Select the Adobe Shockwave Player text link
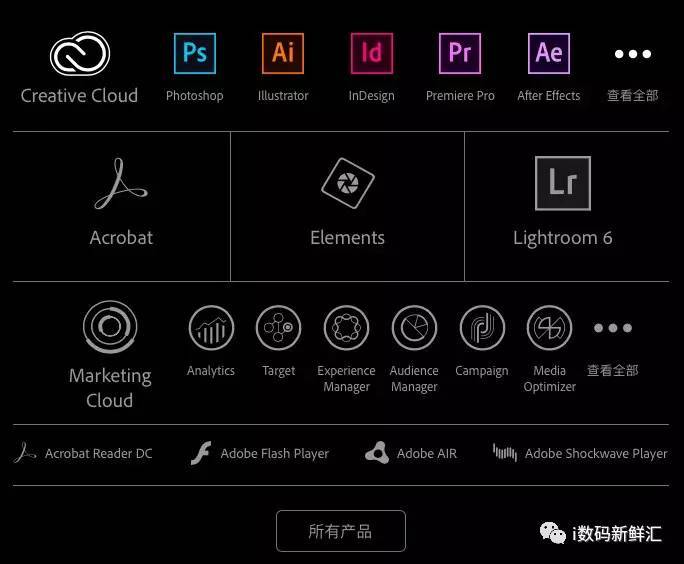The height and width of the screenshot is (564, 684). point(596,454)
